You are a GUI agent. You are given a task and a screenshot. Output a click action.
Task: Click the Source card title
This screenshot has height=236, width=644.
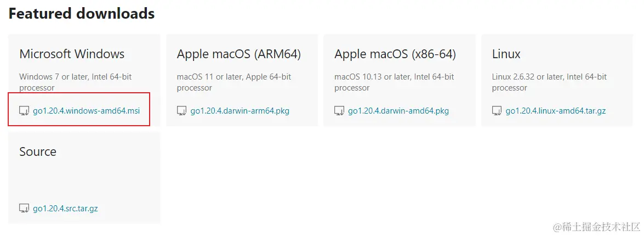click(x=38, y=151)
